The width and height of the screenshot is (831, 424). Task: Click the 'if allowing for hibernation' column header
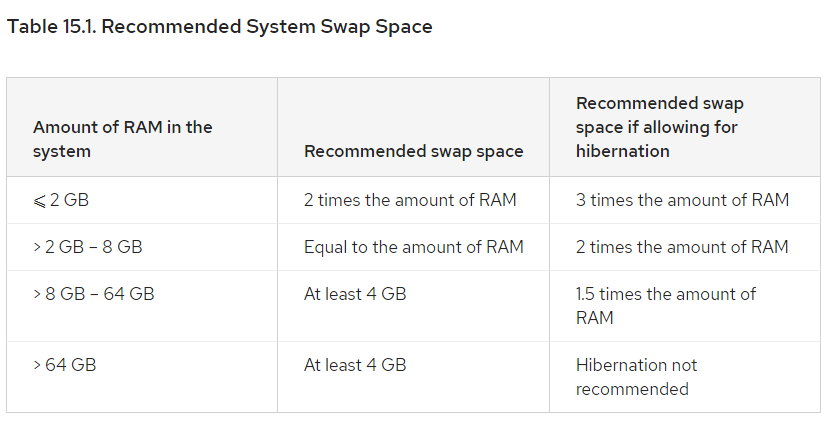[656, 127]
